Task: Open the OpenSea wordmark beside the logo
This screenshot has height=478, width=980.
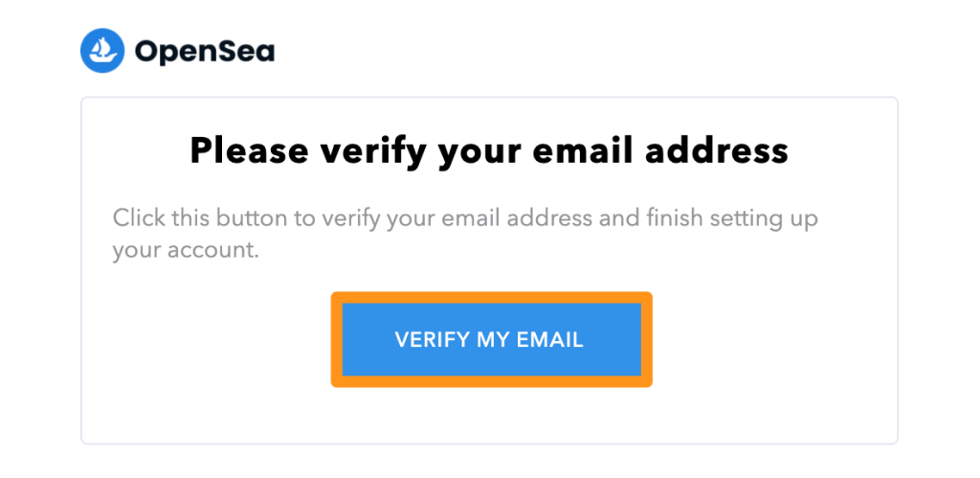Action: (205, 53)
